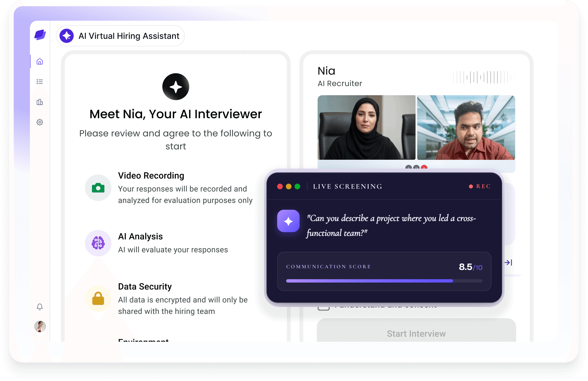Click the AI Virtual Hiring Assistant pill

pos(120,36)
